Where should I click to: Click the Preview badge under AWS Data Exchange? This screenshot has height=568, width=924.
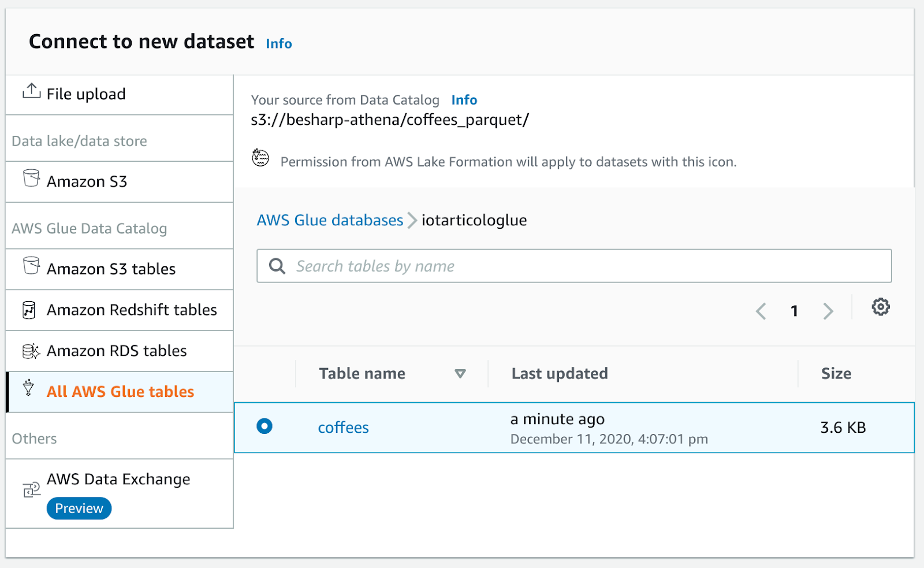[79, 508]
